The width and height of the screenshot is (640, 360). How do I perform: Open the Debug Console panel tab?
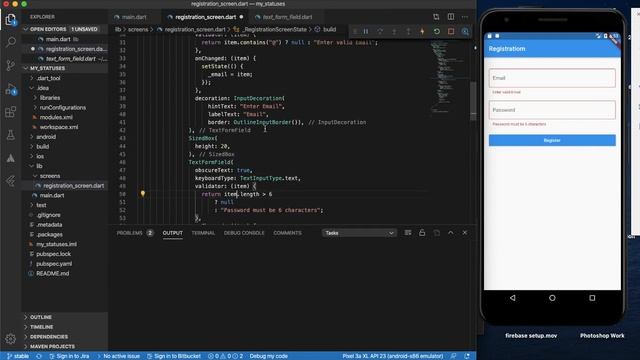pos(244,233)
